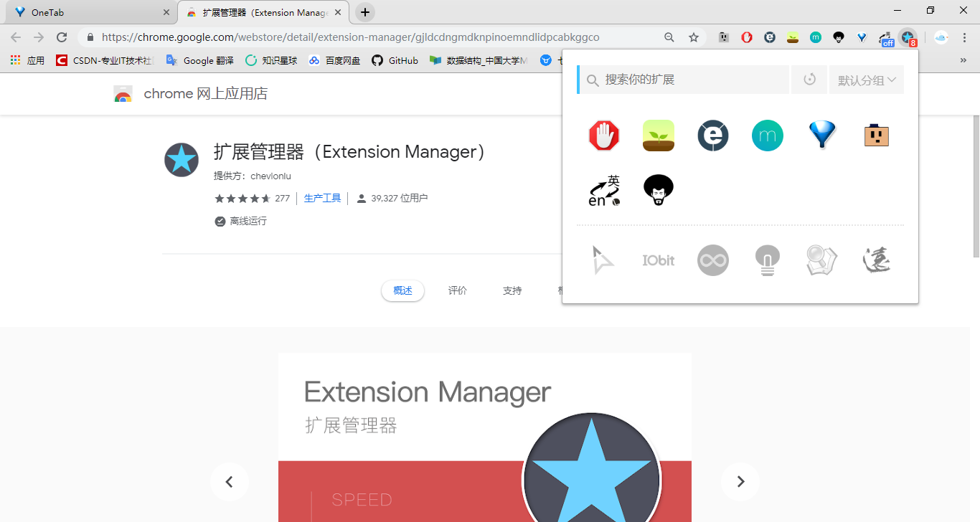Click the green sprout icon in Chrome toolbar
980x522 pixels.
point(793,37)
